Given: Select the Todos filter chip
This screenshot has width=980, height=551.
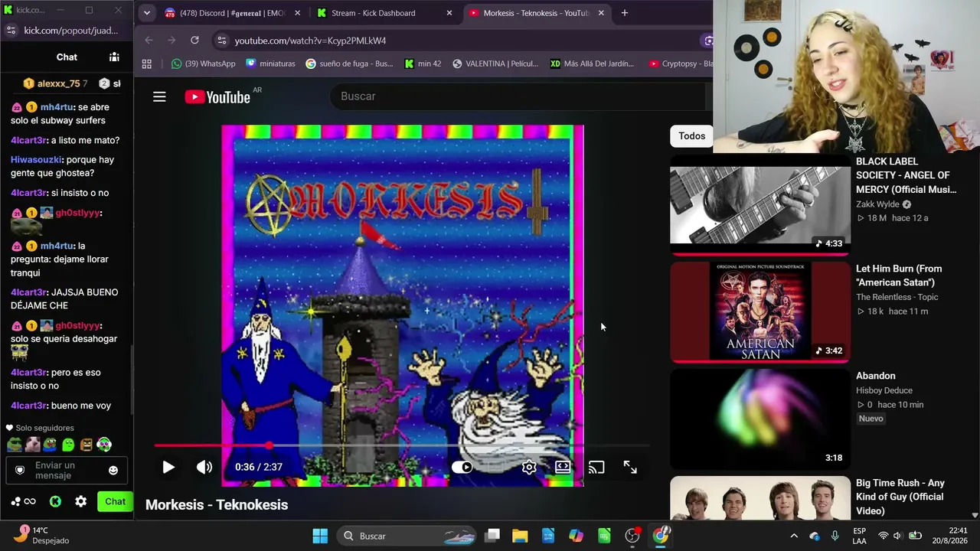Looking at the screenshot, I should point(691,136).
